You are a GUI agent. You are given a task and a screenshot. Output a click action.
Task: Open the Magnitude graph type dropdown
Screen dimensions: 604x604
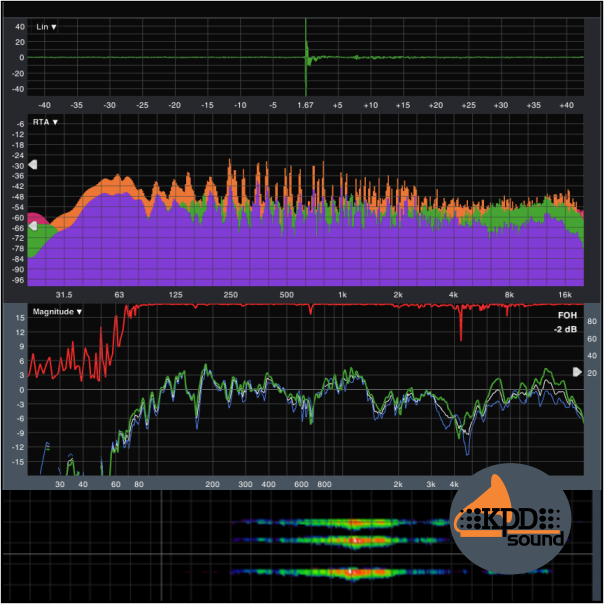(57, 312)
